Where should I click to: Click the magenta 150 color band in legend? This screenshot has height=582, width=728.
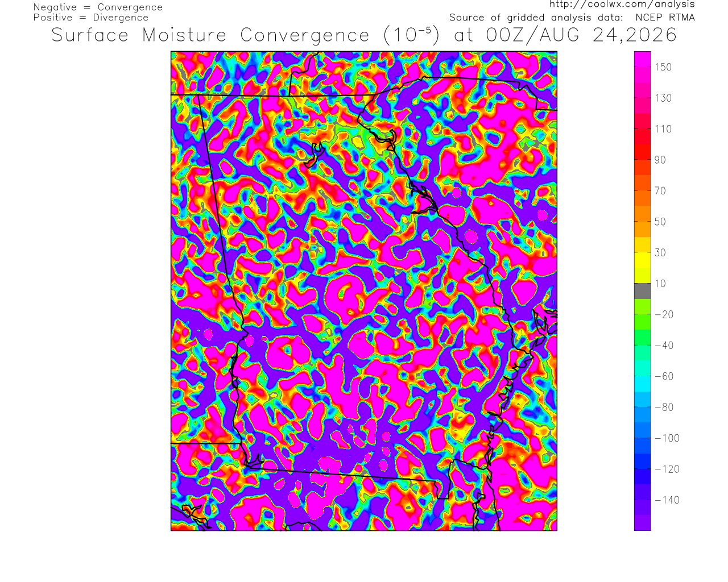tap(643, 67)
